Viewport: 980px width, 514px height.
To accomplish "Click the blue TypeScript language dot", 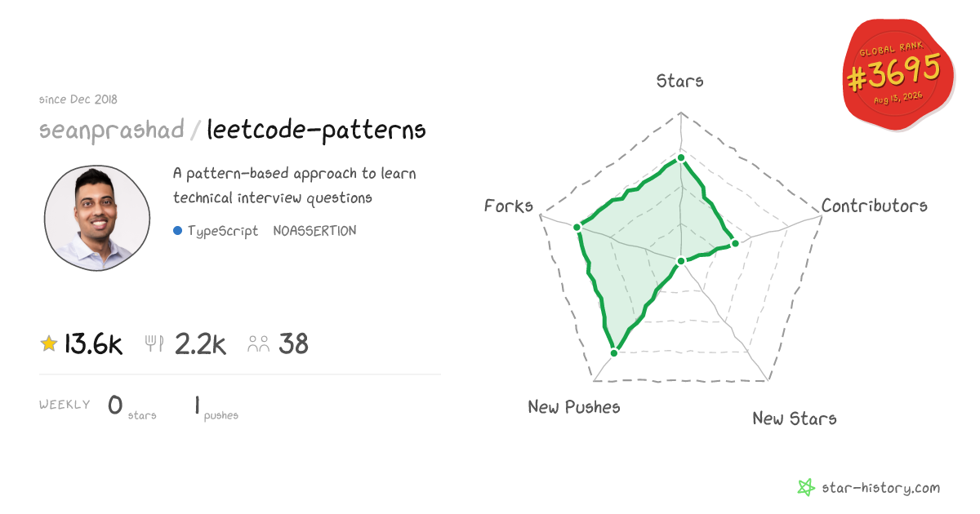I will click(x=177, y=231).
